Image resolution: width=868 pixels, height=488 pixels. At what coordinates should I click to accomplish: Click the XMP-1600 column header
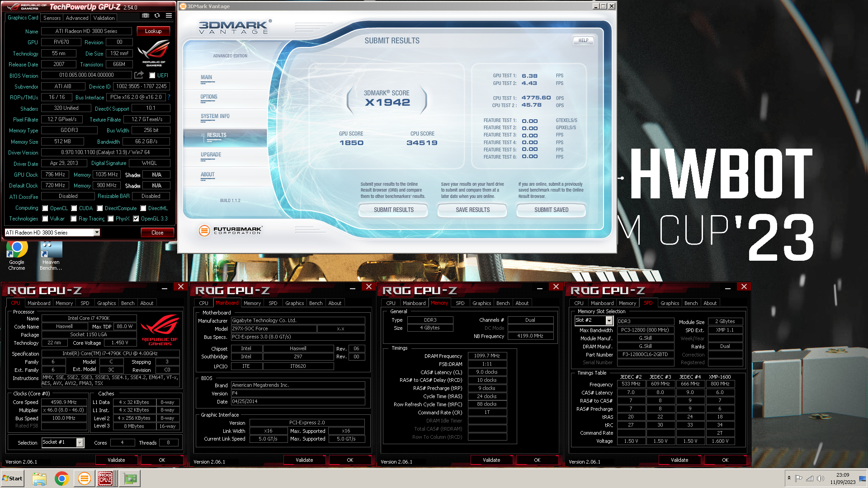720,377
